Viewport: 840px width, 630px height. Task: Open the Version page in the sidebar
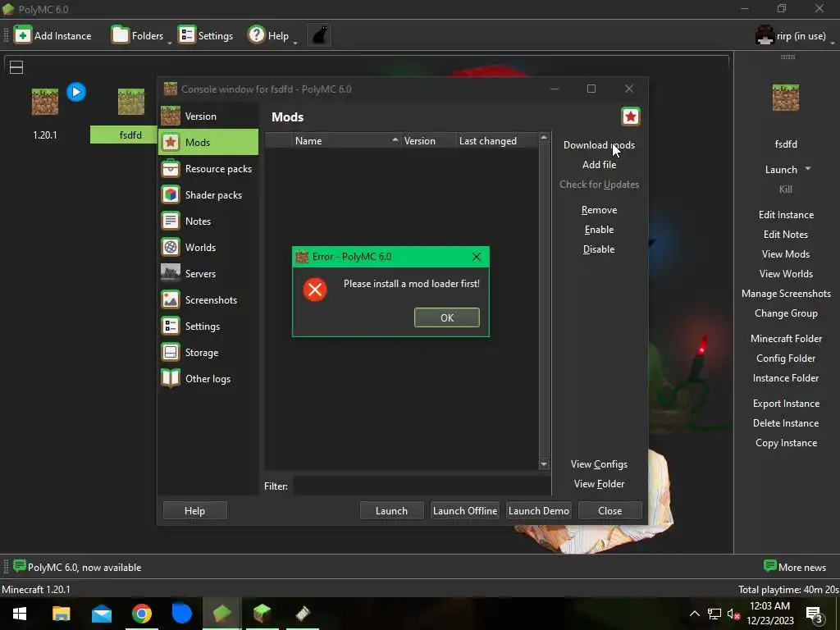point(208,116)
